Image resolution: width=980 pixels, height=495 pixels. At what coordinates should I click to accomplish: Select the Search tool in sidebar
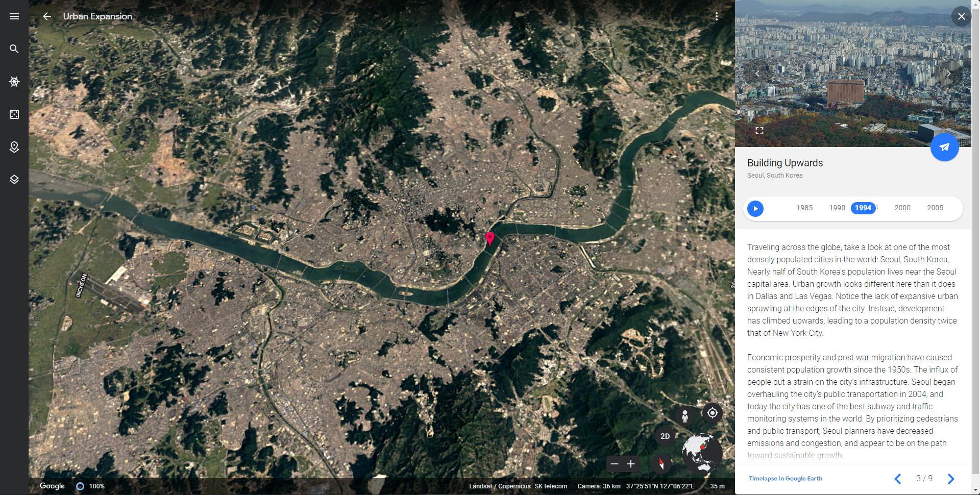coord(14,49)
